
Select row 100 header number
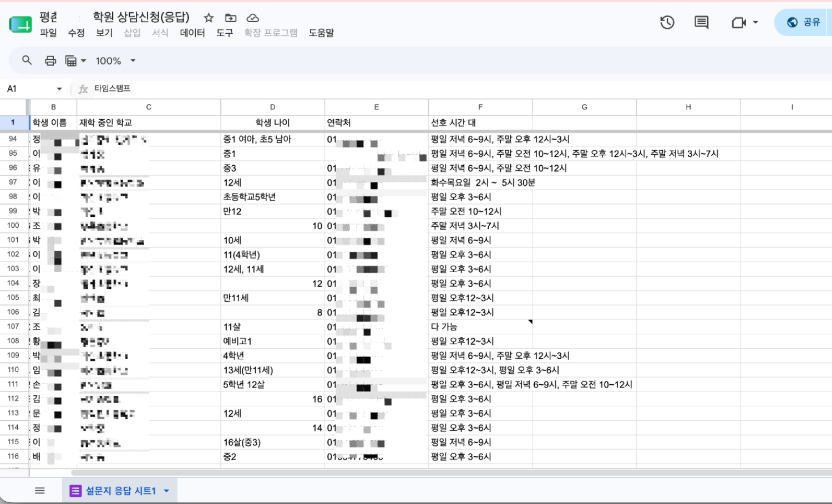[13, 226]
